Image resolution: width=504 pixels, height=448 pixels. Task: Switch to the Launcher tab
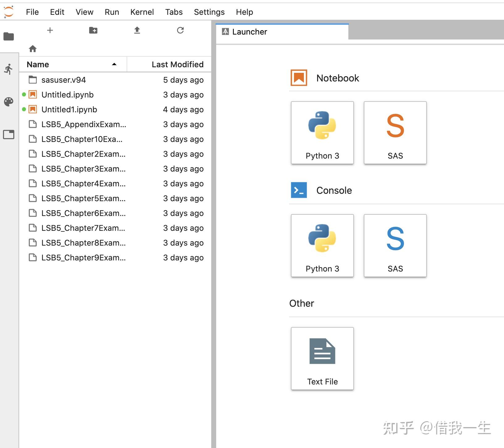click(x=250, y=31)
